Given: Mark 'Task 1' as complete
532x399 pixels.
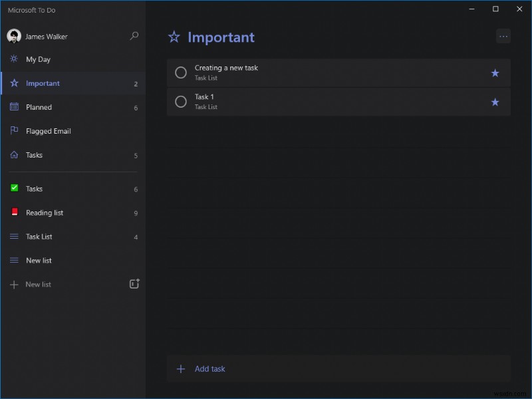Looking at the screenshot, I should point(180,102).
